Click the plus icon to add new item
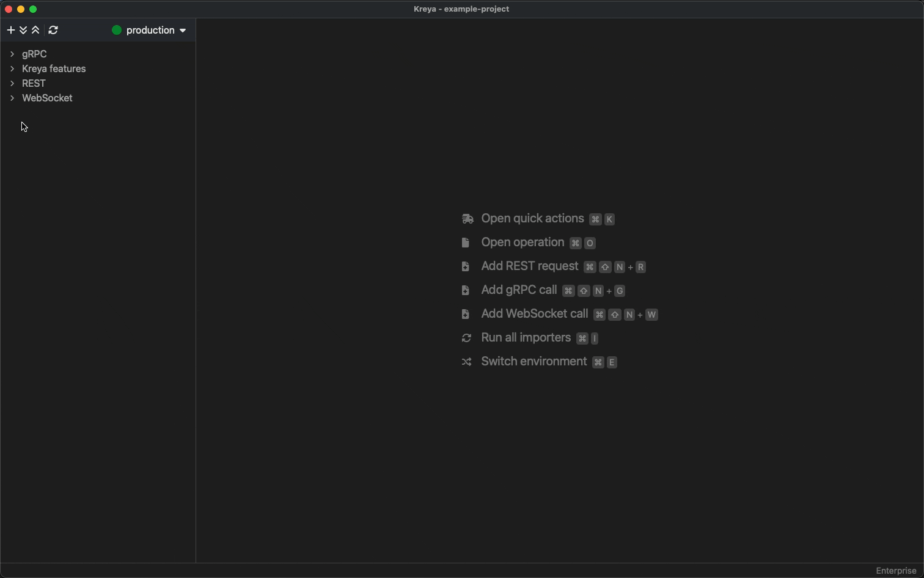The width and height of the screenshot is (924, 578). point(11,30)
